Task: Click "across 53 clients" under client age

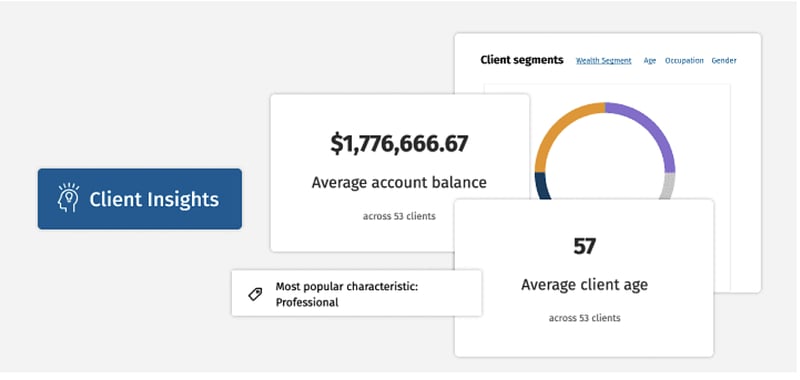Action: click(584, 318)
